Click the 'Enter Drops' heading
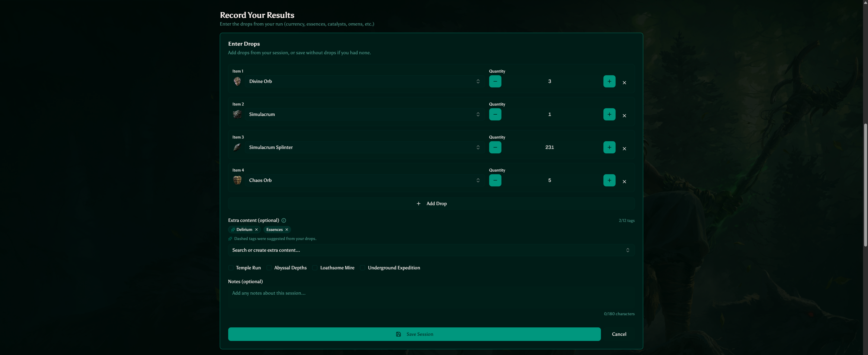Screen dimensions: 868x355 pyautogui.click(x=244, y=44)
